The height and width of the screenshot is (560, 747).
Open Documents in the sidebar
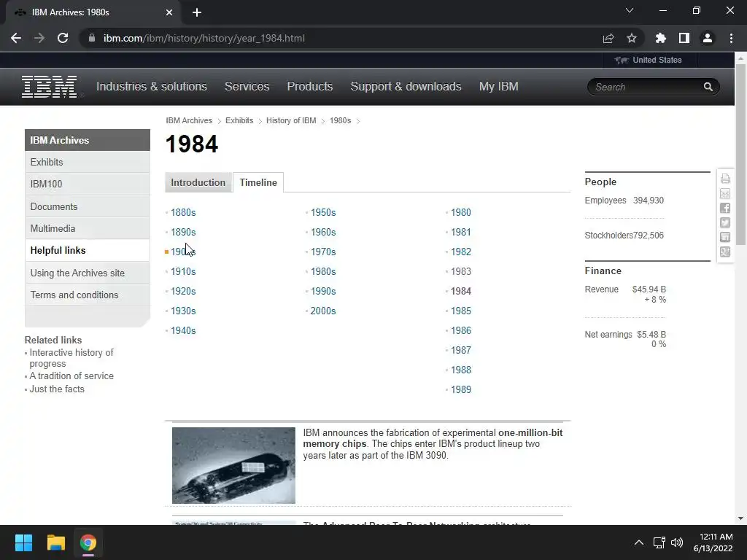click(x=88, y=206)
